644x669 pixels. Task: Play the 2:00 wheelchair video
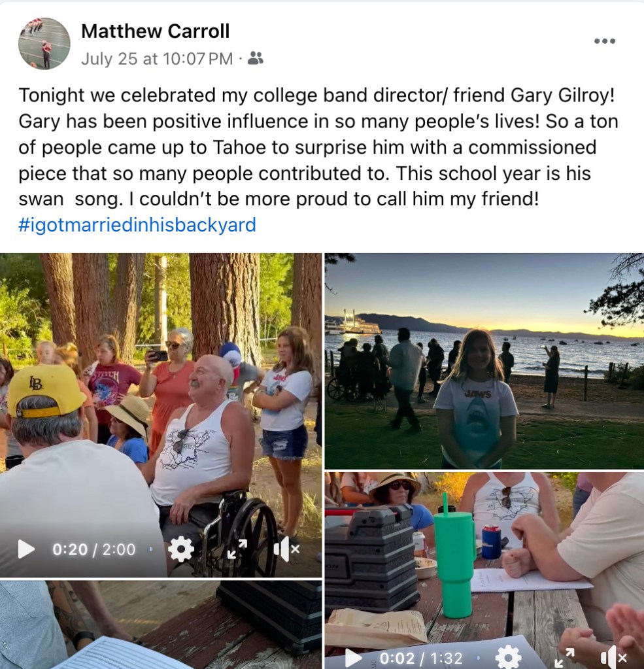[x=26, y=549]
